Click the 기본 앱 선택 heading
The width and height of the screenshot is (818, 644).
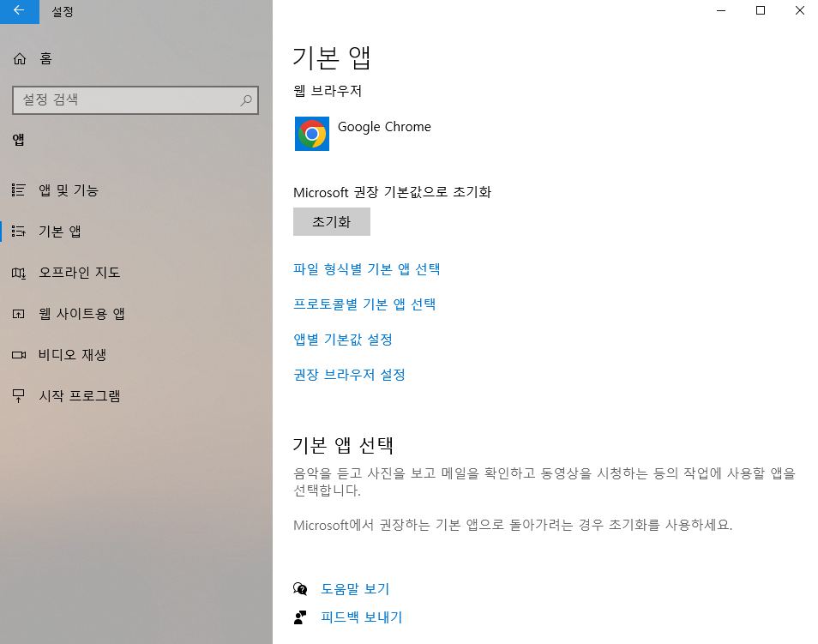pyautogui.click(x=343, y=445)
